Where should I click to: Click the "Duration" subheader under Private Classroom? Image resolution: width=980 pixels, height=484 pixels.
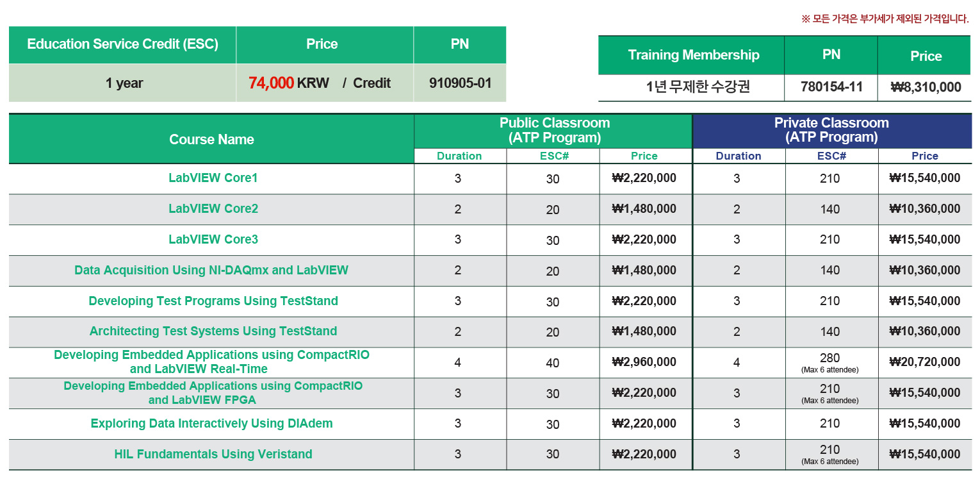pyautogui.click(x=739, y=156)
